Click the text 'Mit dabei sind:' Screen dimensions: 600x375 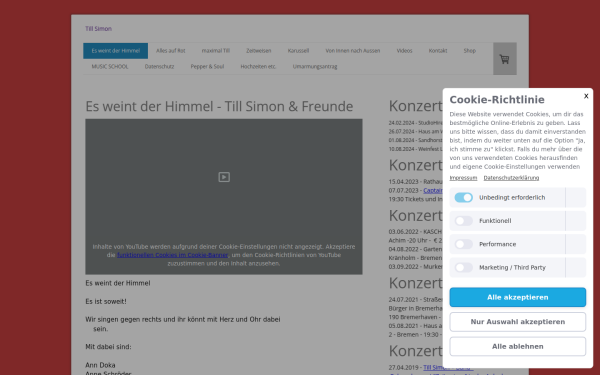point(108,347)
